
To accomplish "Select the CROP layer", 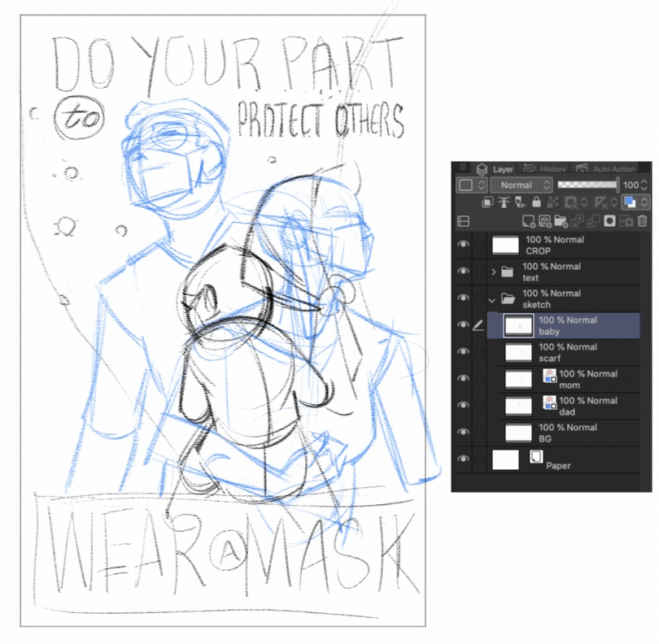I will (564, 245).
